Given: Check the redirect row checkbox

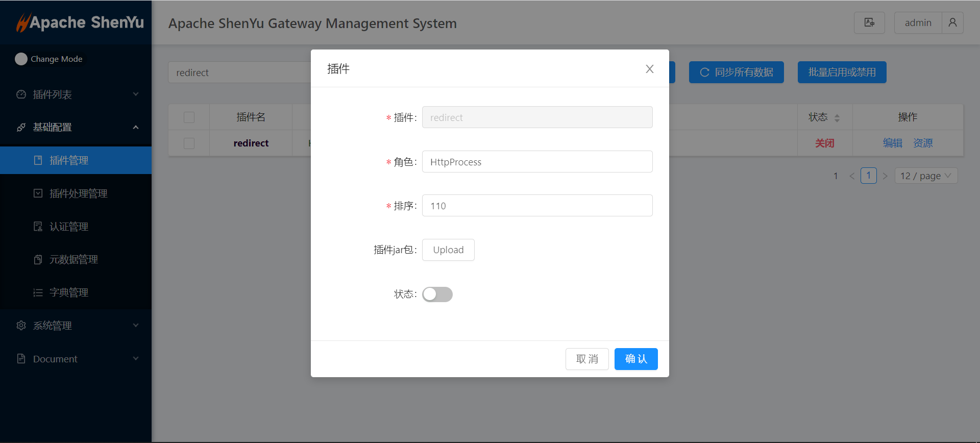Looking at the screenshot, I should 189,143.
